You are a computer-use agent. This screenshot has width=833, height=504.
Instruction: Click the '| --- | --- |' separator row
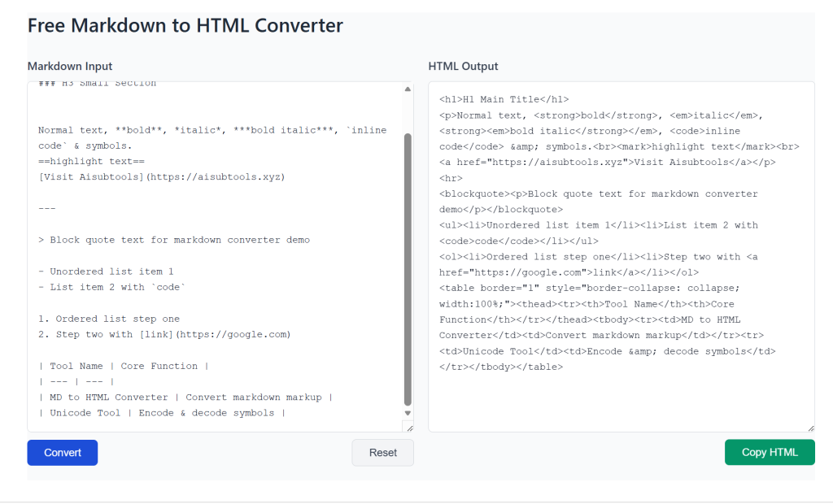(x=76, y=382)
